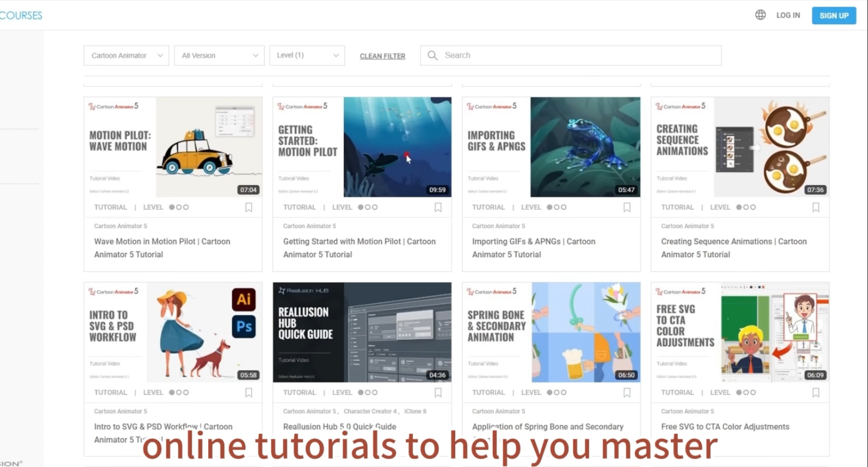
Task: Bookmark the Creating Sequence Animations tutorial
Action: click(816, 207)
